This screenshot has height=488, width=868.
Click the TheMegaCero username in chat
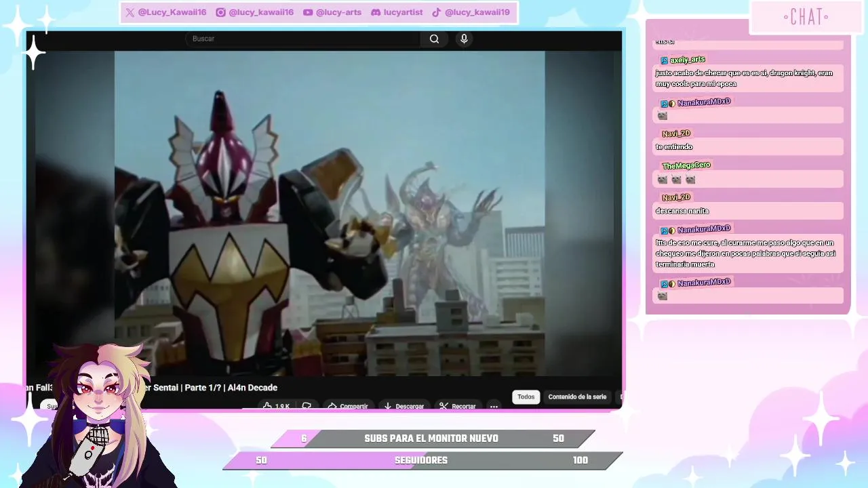[x=686, y=165]
